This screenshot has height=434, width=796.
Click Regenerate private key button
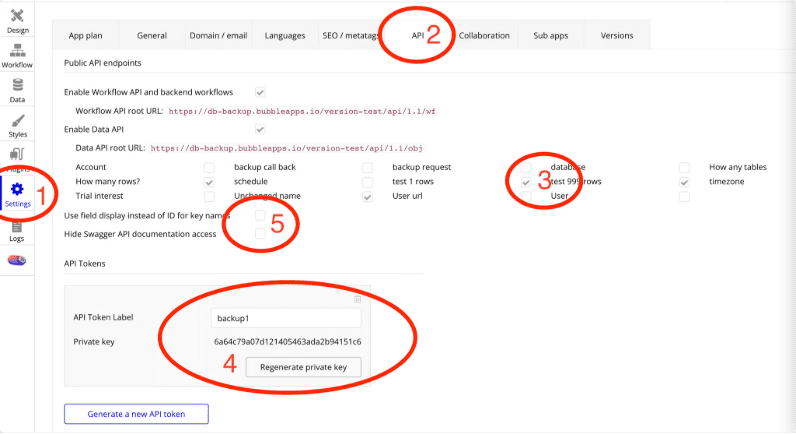(304, 367)
